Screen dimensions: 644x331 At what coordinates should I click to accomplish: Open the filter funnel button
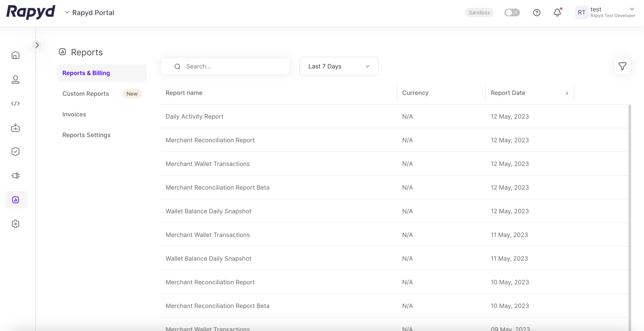[622, 66]
